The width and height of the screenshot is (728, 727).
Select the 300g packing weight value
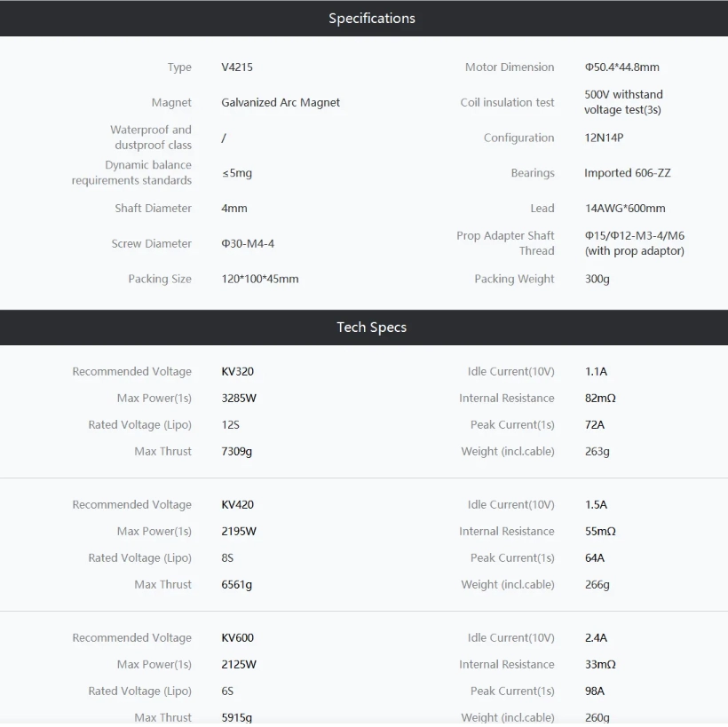pyautogui.click(x=597, y=279)
